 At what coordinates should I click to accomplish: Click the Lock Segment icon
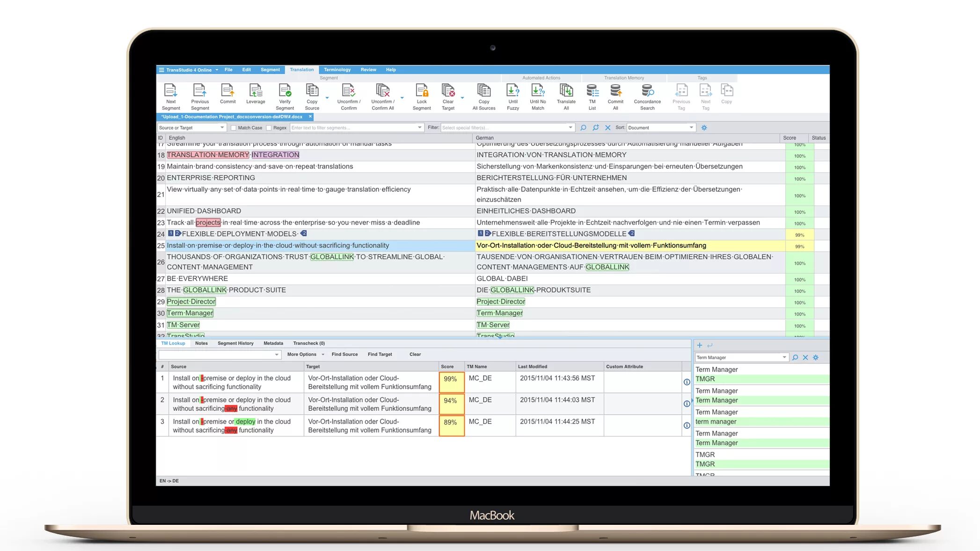tap(422, 91)
